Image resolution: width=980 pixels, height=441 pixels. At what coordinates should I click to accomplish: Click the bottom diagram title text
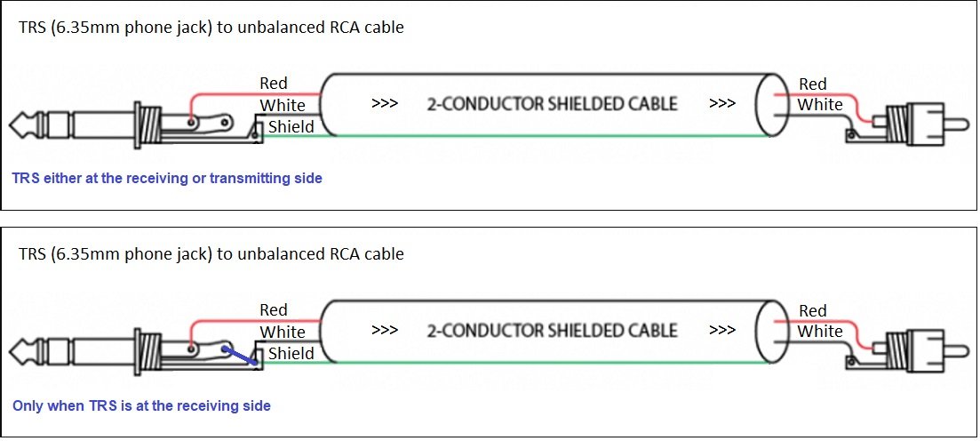[x=211, y=253]
